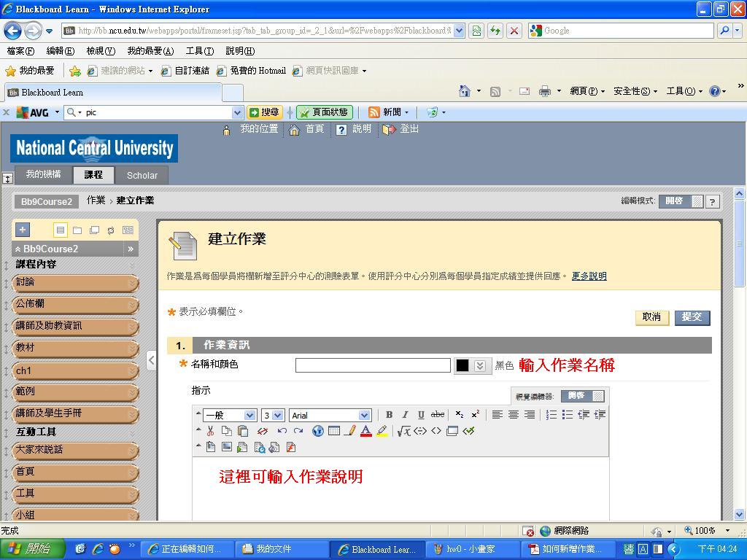Insert a table using the editor toolbar
Screen dimensions: 747x560
pyautogui.click(x=333, y=431)
